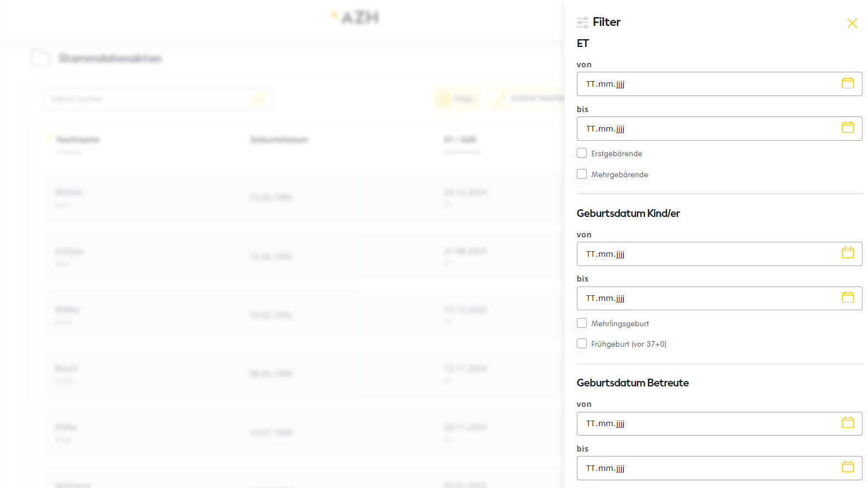Click the blurred Filter button in background
The width and height of the screenshot is (868, 488).
coord(456,99)
